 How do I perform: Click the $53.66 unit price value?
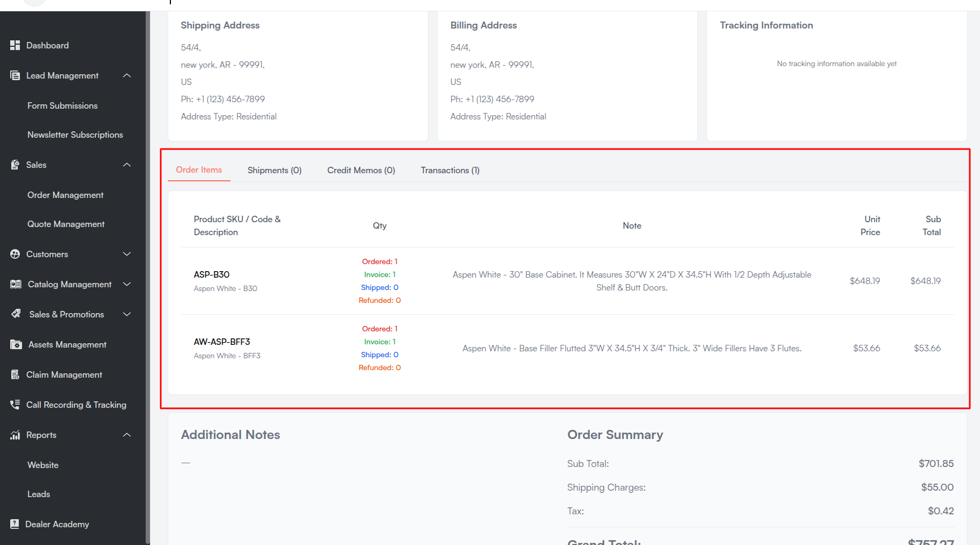coord(867,348)
